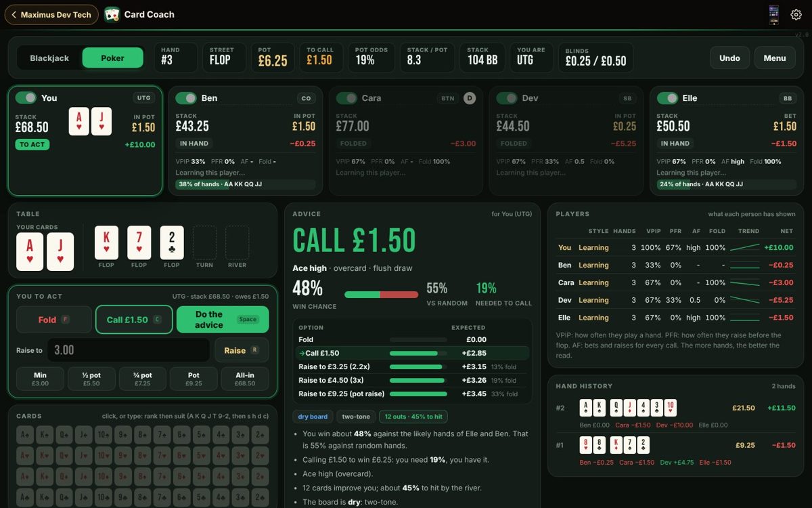Click the win chance progress bar
Image resolution: width=812 pixels, height=508 pixels.
pyautogui.click(x=381, y=295)
